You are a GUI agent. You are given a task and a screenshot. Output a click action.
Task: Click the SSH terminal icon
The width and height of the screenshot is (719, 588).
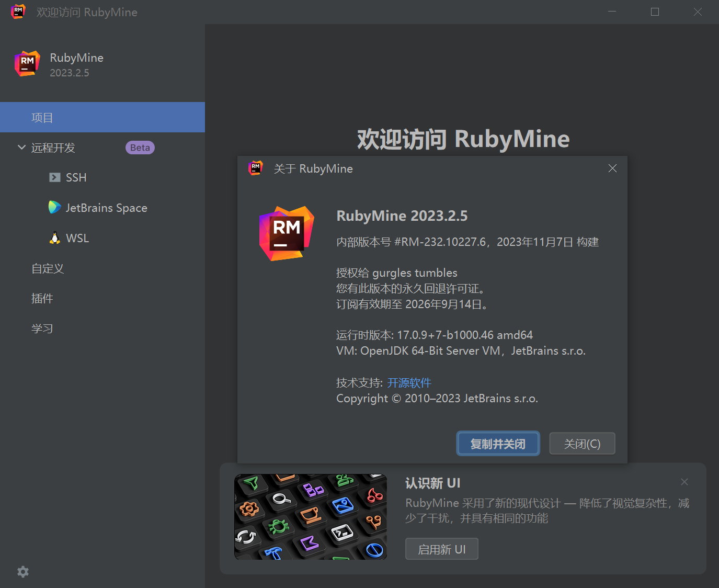pos(54,177)
